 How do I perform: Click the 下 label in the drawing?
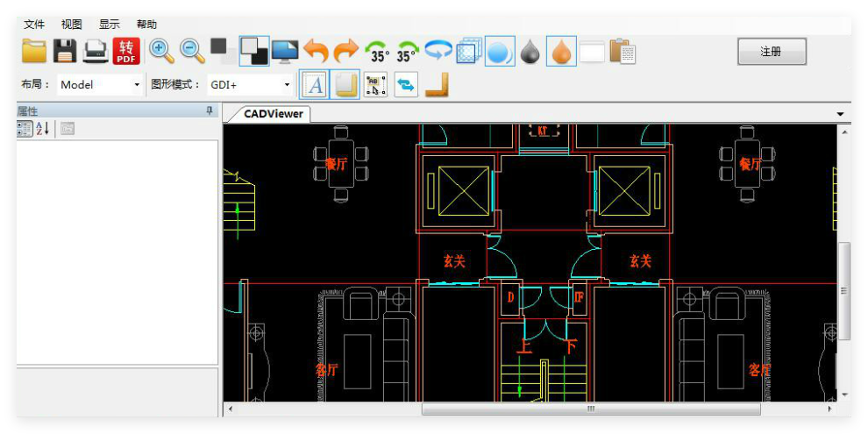[x=570, y=346]
